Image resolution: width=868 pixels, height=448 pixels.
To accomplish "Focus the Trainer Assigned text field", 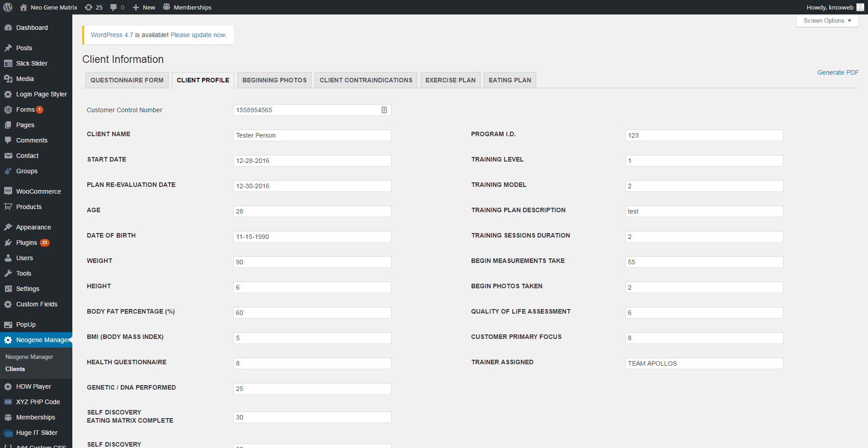I will [703, 363].
